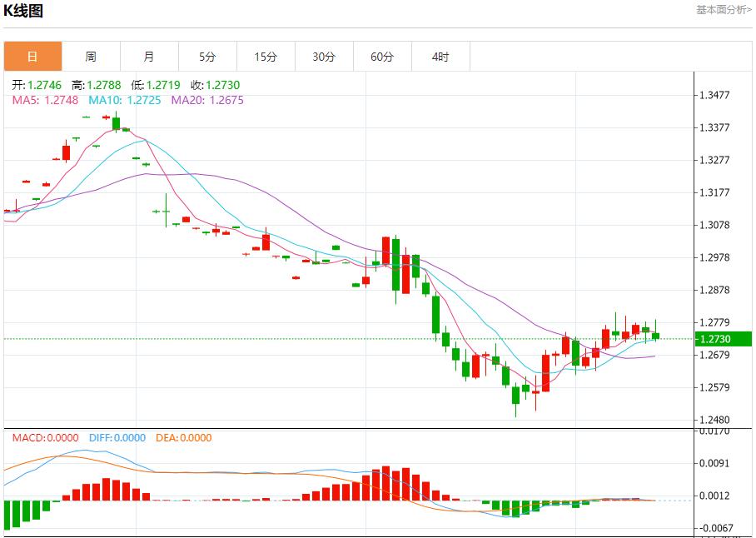Click the MA10 indicator label

[124, 100]
